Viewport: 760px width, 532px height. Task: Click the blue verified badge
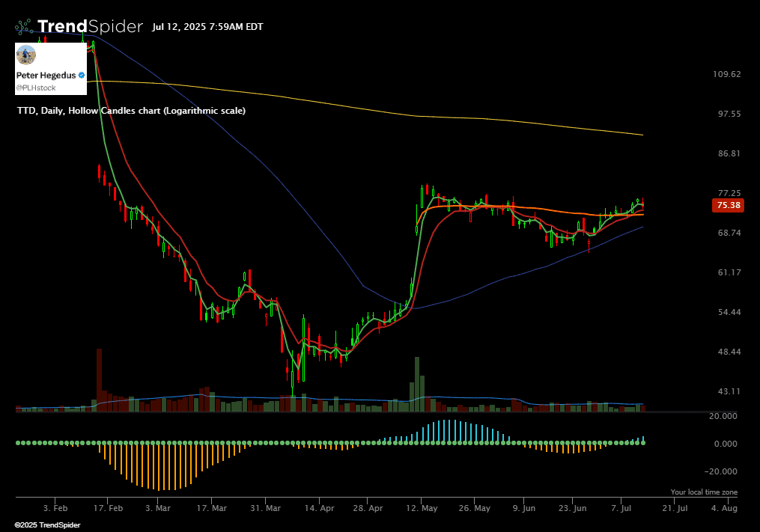point(82,76)
